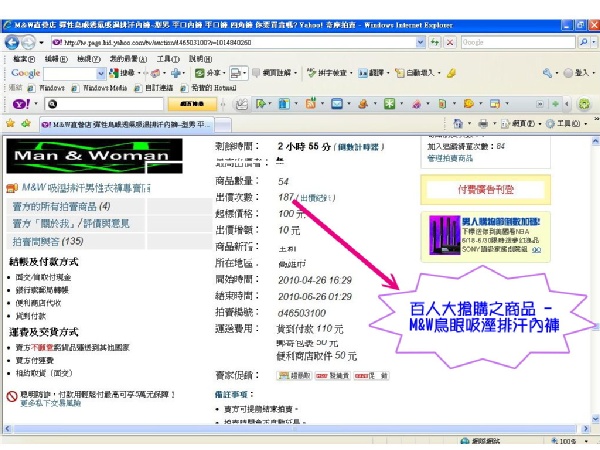This screenshot has width=600, height=450.
Task: Click the orange RSS feed icon on Yahoo toolbar
Action: 311,104
